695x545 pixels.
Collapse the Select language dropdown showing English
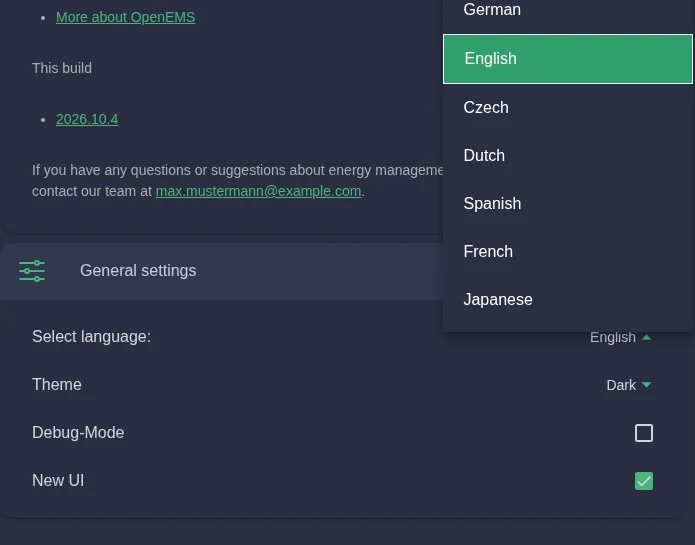tap(621, 337)
